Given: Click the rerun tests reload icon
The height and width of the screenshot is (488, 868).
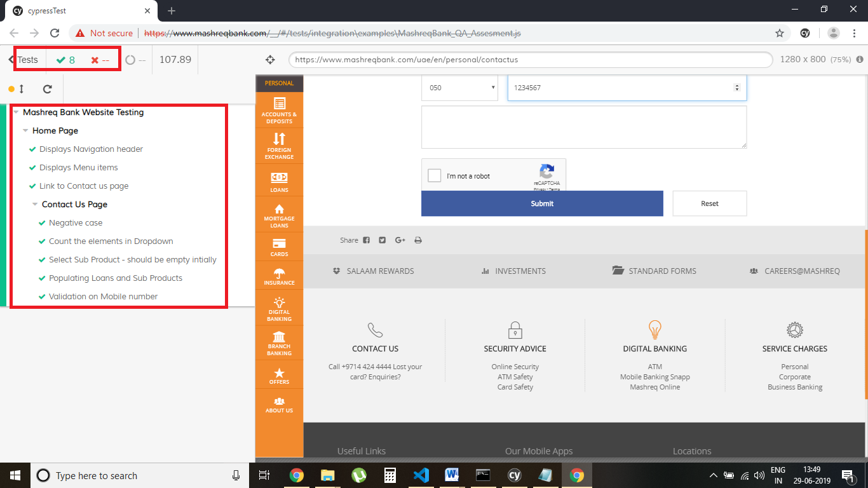Looking at the screenshot, I should (x=48, y=89).
